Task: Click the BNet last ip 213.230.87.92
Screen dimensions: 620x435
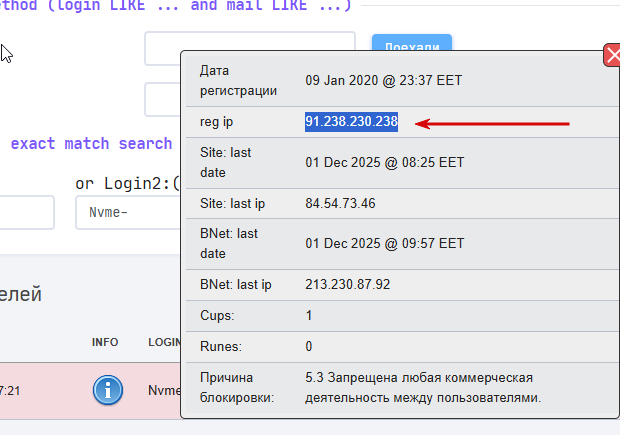Action: (x=347, y=284)
